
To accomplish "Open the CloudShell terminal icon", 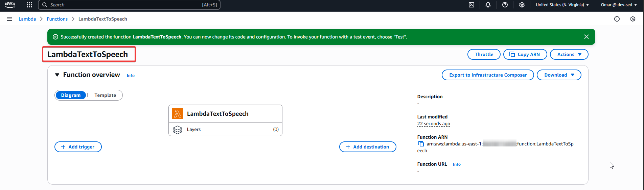I will pos(471,5).
